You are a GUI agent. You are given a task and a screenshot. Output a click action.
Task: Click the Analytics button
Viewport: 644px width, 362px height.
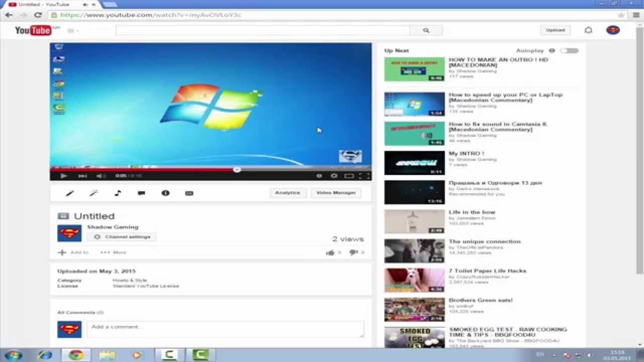(288, 193)
